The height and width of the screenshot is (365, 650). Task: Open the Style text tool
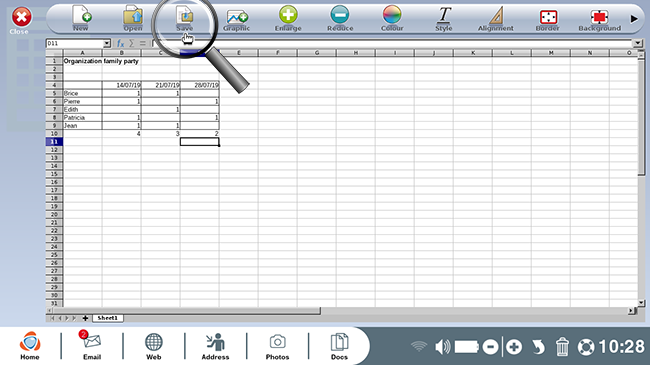coord(444,18)
